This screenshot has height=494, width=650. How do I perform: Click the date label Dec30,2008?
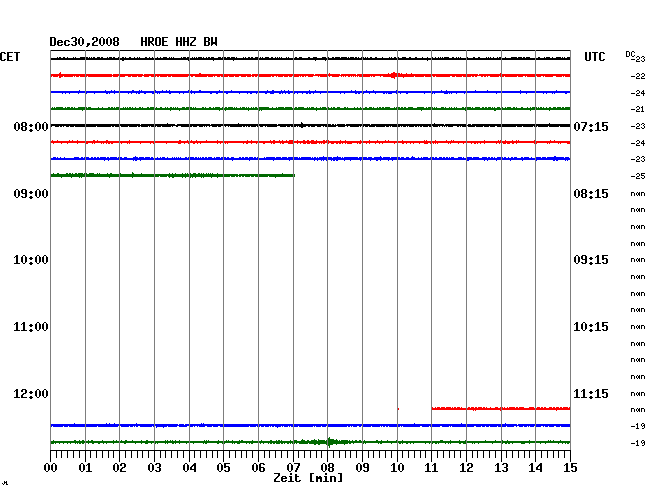coord(84,42)
